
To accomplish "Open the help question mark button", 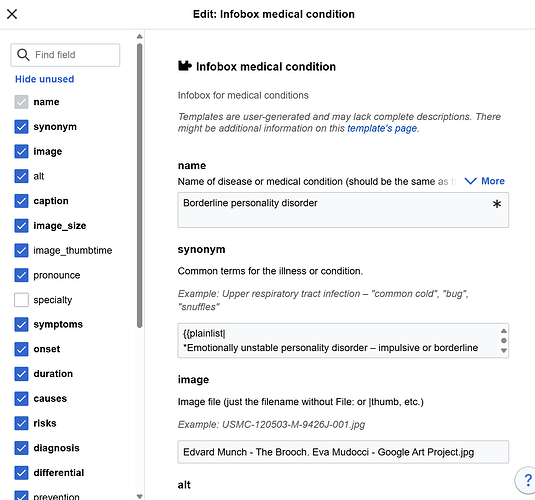I will click(x=527, y=480).
